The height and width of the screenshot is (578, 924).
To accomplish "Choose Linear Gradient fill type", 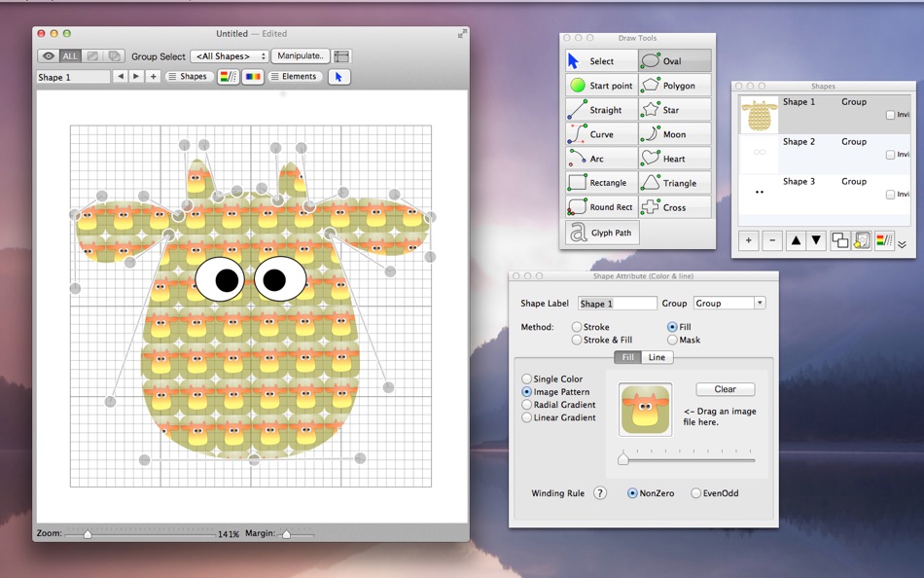I will point(558,417).
